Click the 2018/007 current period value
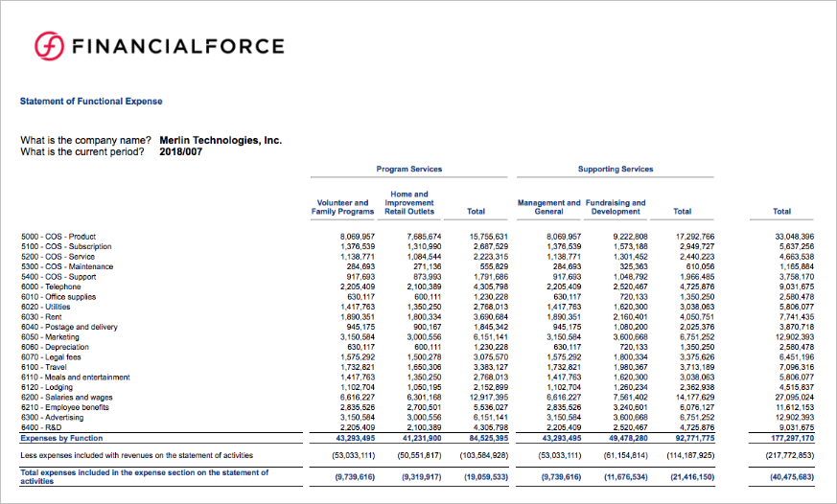Viewport: 837px width, 504px height. click(x=180, y=151)
